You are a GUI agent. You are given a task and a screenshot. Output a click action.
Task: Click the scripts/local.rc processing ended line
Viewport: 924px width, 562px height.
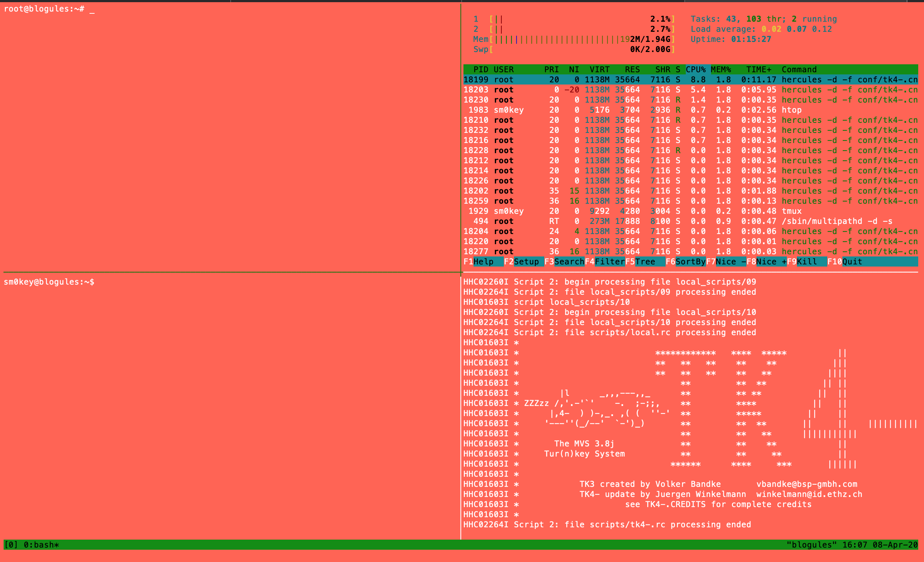[610, 333]
